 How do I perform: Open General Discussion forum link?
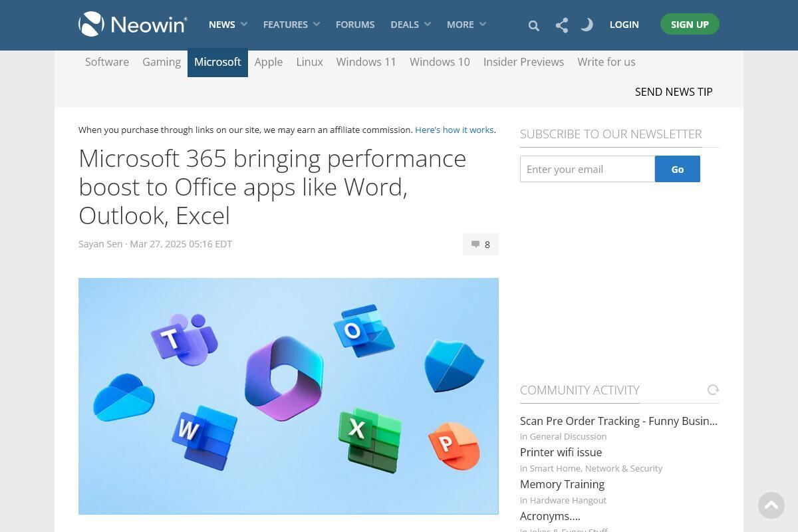click(x=568, y=436)
